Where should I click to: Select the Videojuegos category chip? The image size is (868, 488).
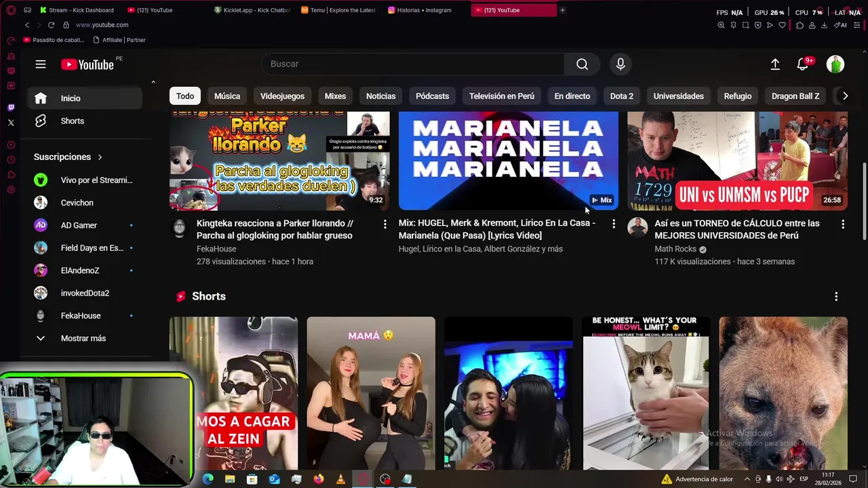click(282, 96)
